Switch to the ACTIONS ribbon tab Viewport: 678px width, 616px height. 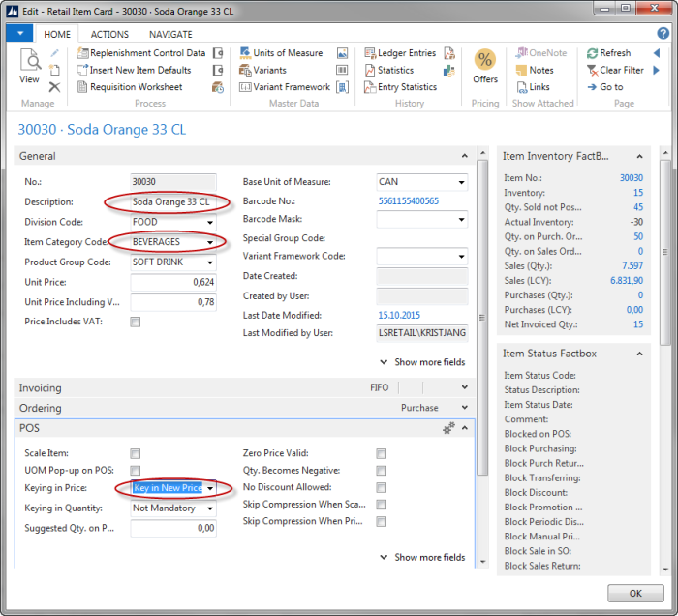(109, 34)
